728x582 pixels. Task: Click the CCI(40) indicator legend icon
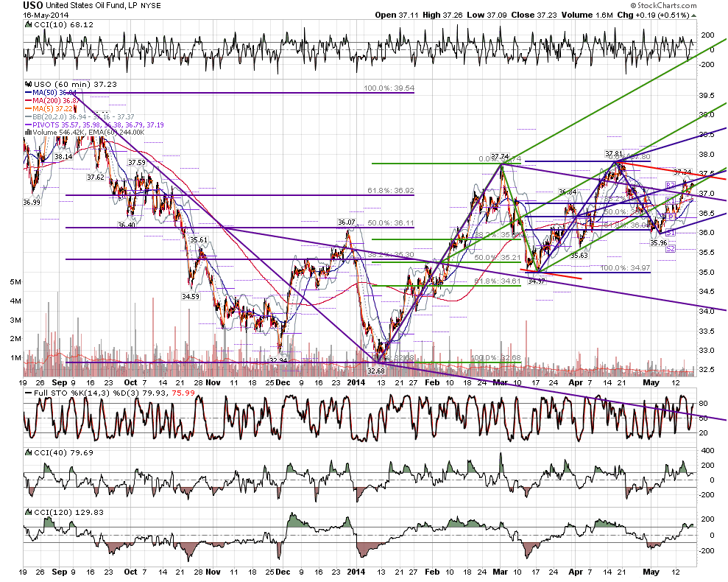(x=27, y=452)
